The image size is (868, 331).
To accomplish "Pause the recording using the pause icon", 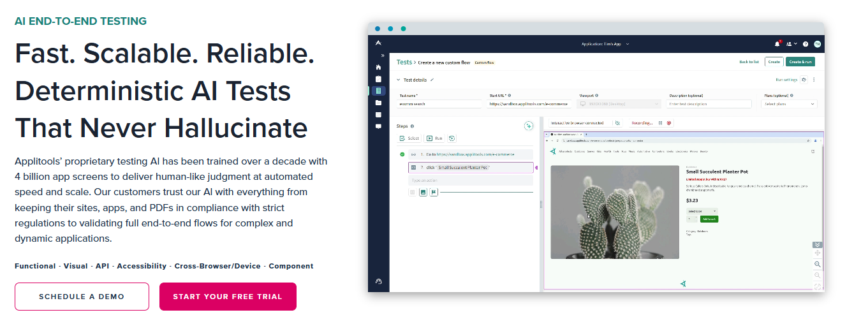I will click(x=660, y=122).
